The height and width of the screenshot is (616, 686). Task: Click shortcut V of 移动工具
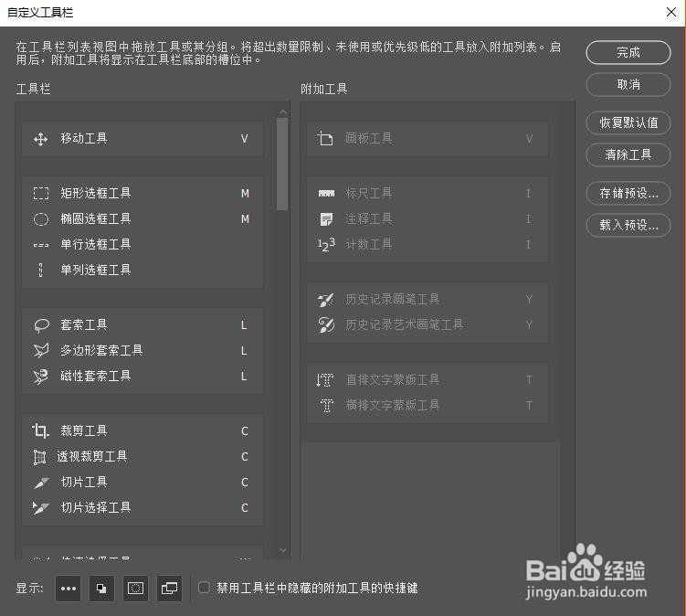(245, 139)
